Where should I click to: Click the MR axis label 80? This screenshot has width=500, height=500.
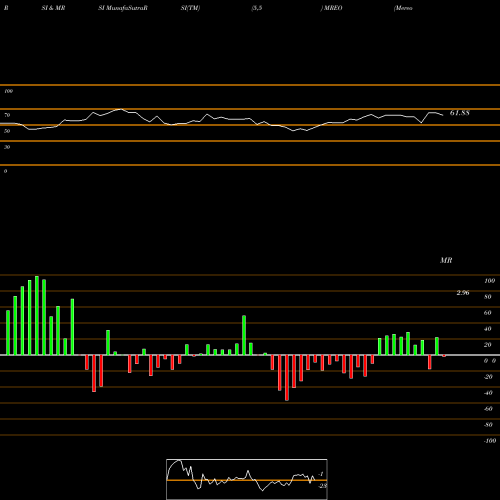488,297
